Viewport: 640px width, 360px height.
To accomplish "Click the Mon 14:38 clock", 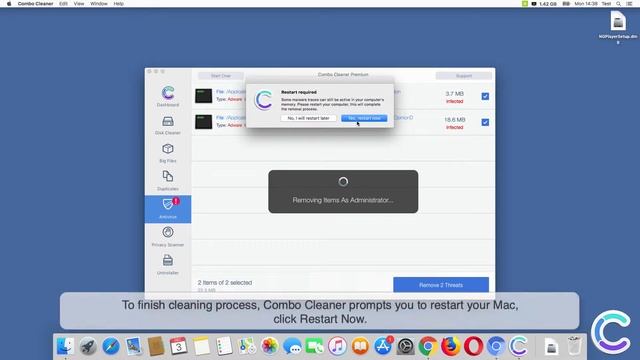I will coord(586,4).
